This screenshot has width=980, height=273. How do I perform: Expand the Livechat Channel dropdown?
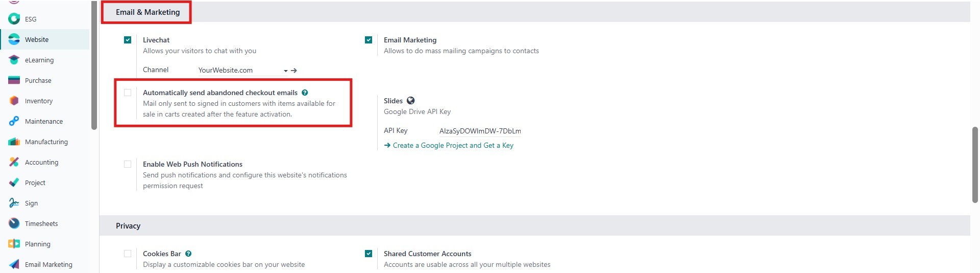(285, 71)
